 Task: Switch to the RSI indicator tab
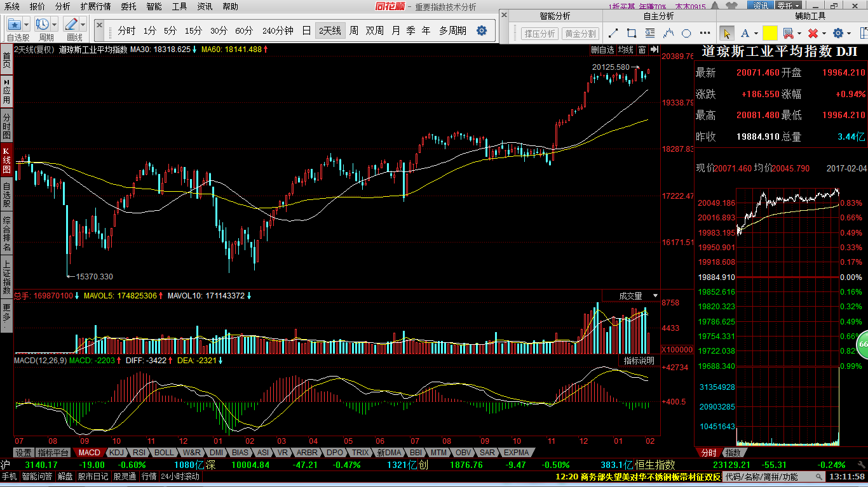point(139,453)
